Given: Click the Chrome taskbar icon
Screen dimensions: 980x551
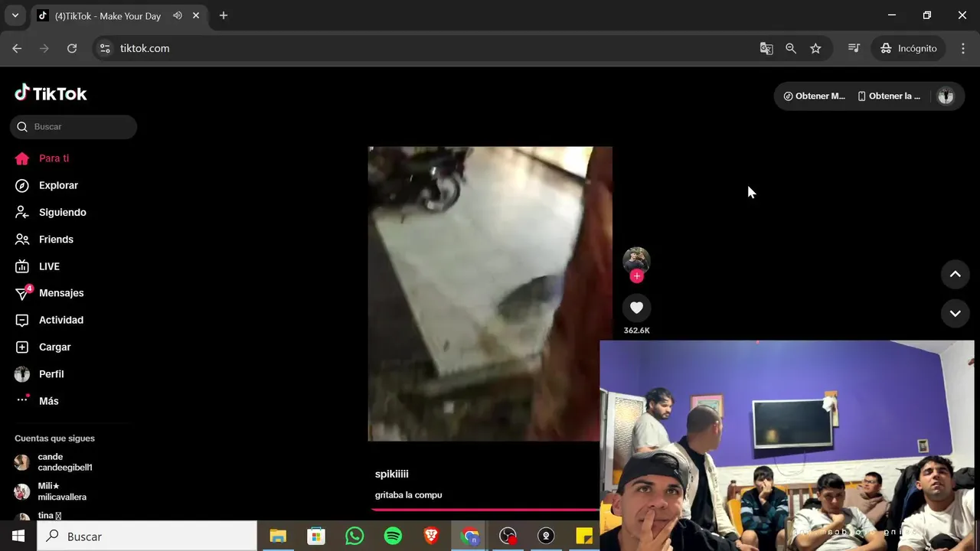Looking at the screenshot, I should pos(470,536).
